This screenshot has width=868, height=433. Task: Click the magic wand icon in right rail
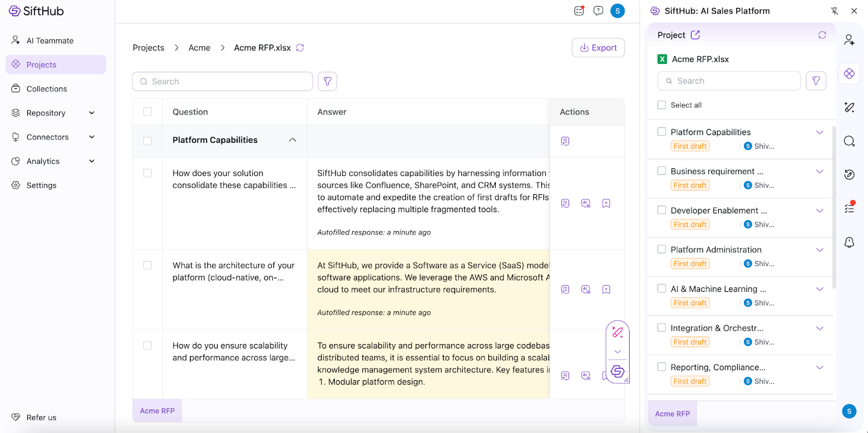pyautogui.click(x=849, y=107)
